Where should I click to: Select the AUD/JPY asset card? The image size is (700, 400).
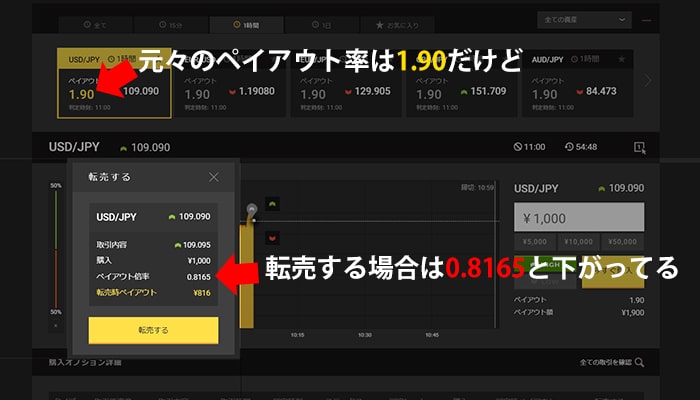tap(578, 83)
